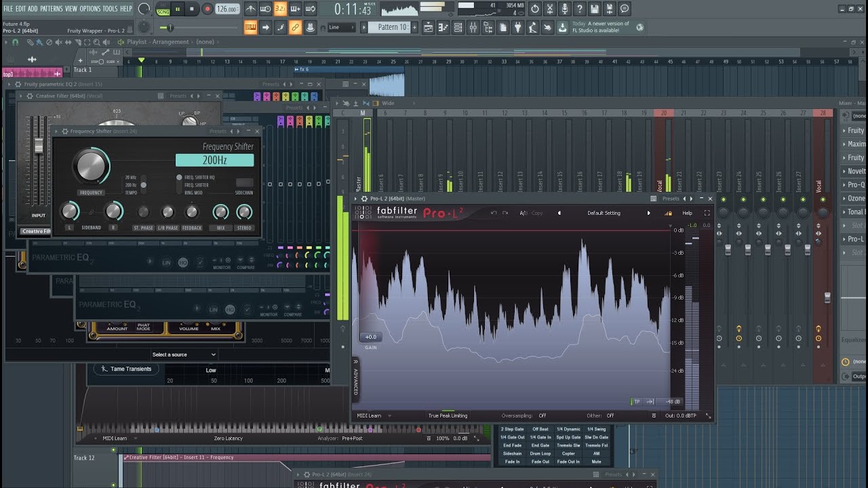Viewport: 868px width, 488px height.
Task: Open the chat speech bubble icon
Action: coord(625,9)
